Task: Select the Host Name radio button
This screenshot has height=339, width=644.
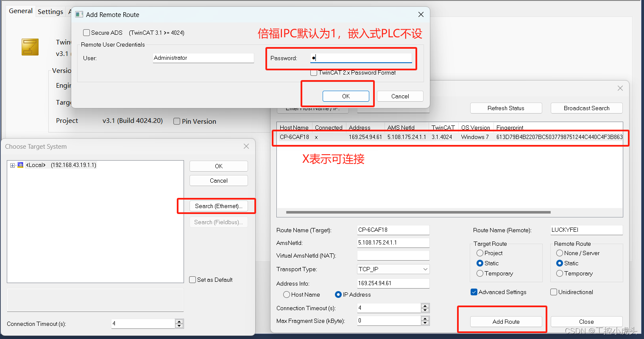Action: [287, 295]
